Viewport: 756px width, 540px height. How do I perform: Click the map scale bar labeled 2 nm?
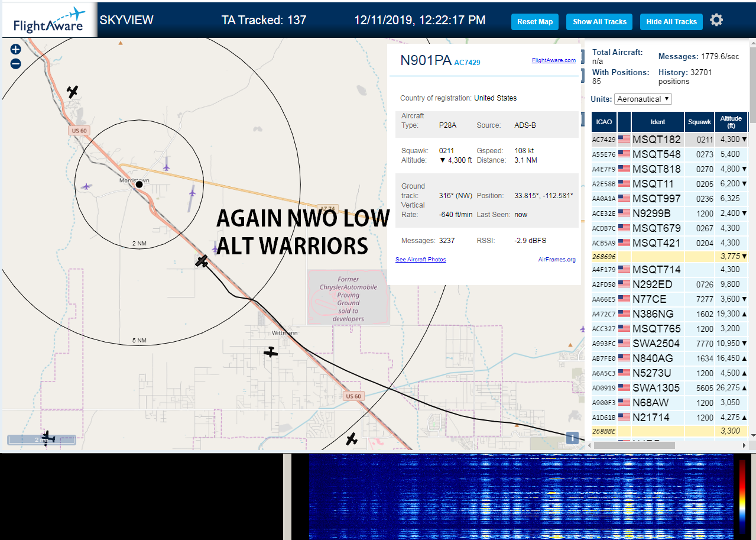[x=41, y=440]
